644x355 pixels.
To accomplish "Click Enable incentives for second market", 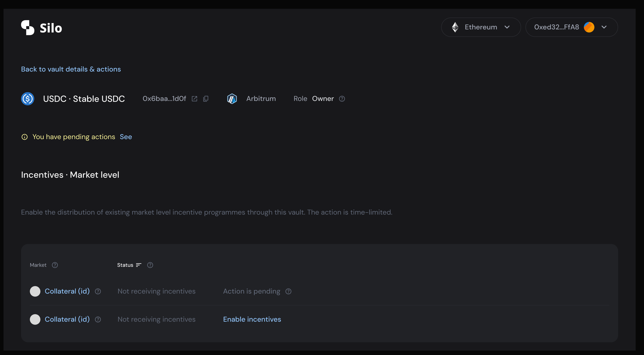I will tap(252, 319).
